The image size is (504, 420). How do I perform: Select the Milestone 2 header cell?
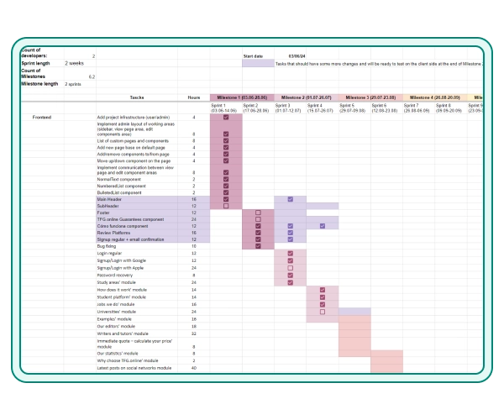[x=306, y=97]
